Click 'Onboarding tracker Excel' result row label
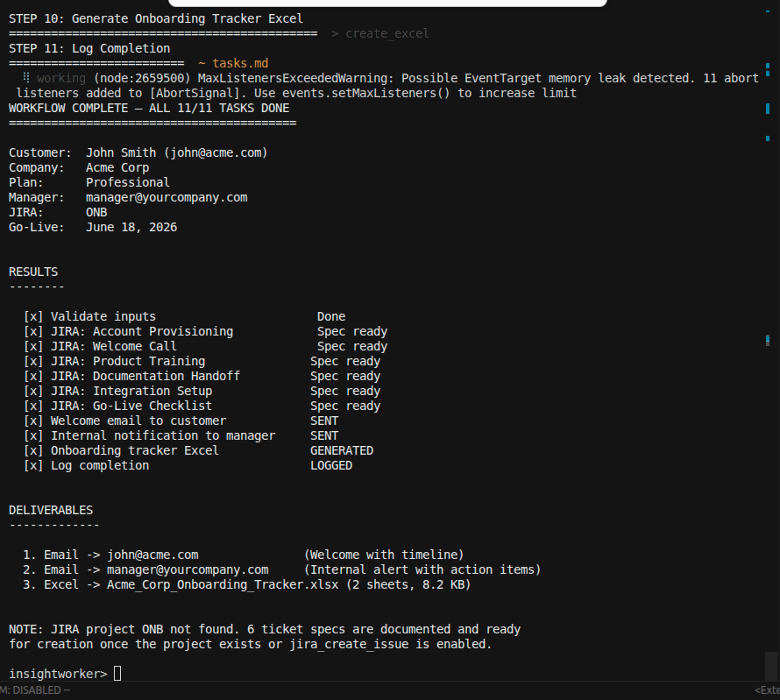The height and width of the screenshot is (700, 780). [135, 451]
